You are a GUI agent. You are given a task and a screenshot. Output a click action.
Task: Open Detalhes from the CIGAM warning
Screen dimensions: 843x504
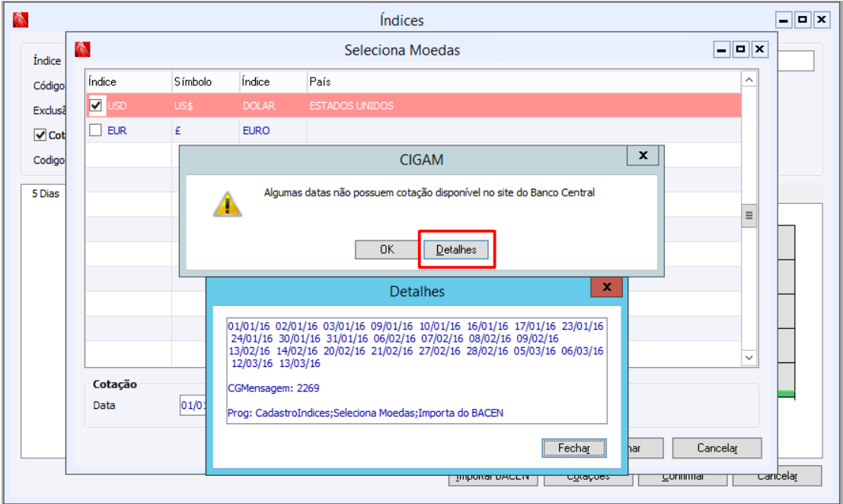pyautogui.click(x=456, y=249)
